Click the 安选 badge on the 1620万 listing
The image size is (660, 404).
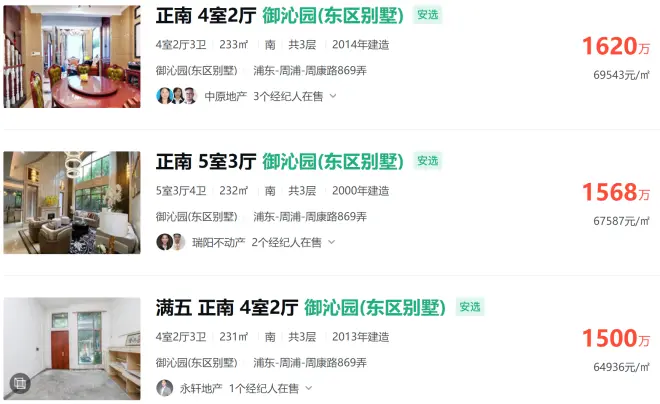point(428,15)
